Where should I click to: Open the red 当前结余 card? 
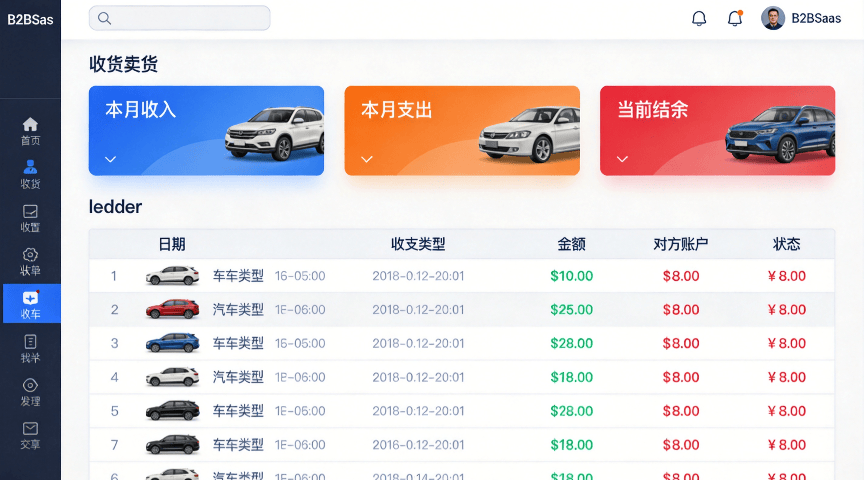(x=717, y=131)
